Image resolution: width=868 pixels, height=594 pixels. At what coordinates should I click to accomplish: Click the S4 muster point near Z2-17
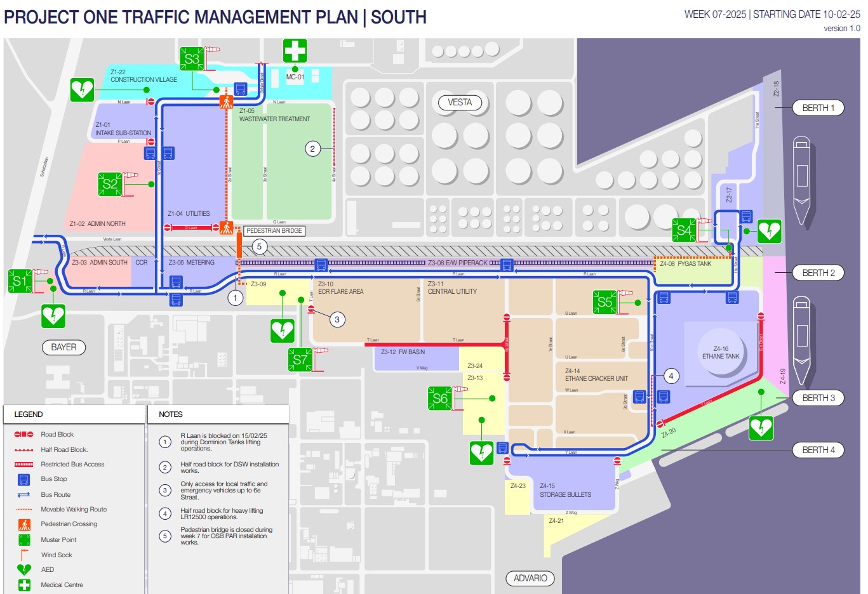pyautogui.click(x=684, y=230)
